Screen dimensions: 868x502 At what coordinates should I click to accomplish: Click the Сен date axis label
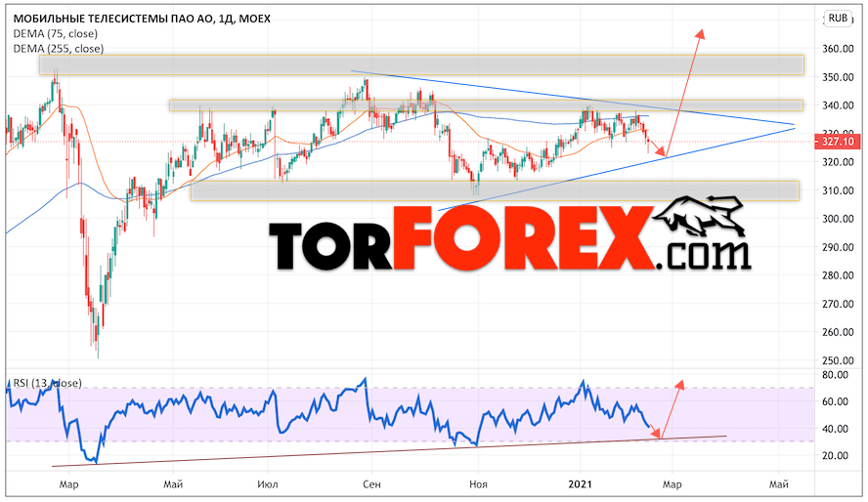coord(371,484)
